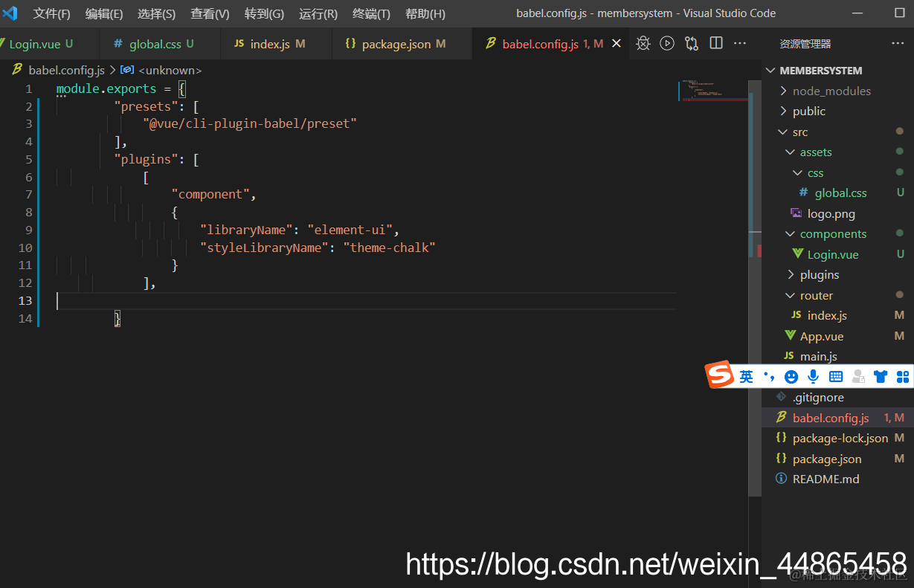Expand plugins folder
Screen dimensions: 914x588
click(x=837, y=274)
